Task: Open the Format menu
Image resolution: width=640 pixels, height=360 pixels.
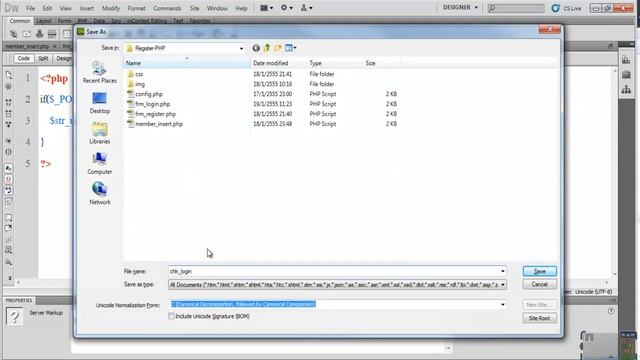Action: [136, 8]
